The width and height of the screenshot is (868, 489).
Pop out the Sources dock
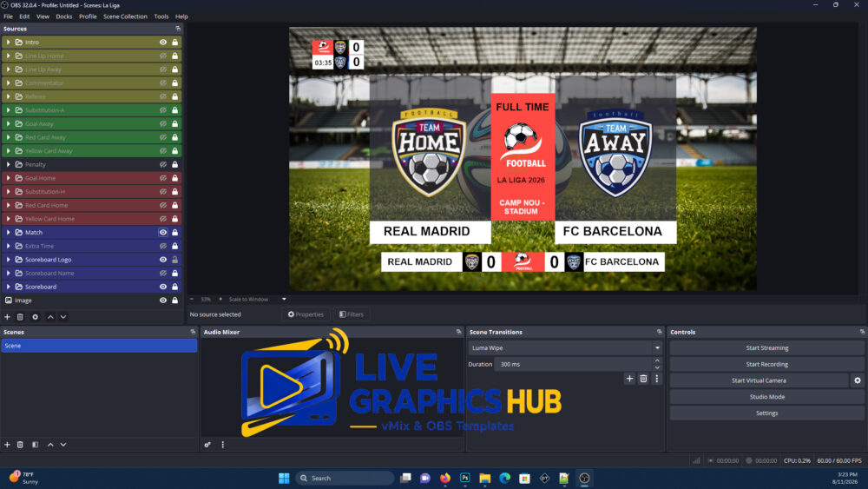tap(178, 29)
